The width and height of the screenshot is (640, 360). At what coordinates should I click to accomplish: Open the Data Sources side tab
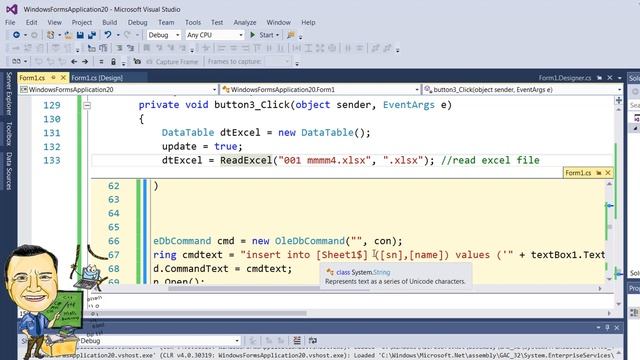point(9,171)
